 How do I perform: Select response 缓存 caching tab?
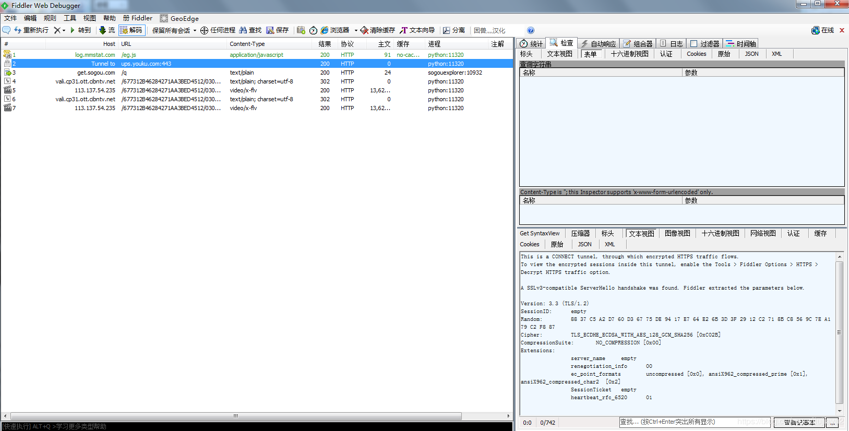point(820,233)
